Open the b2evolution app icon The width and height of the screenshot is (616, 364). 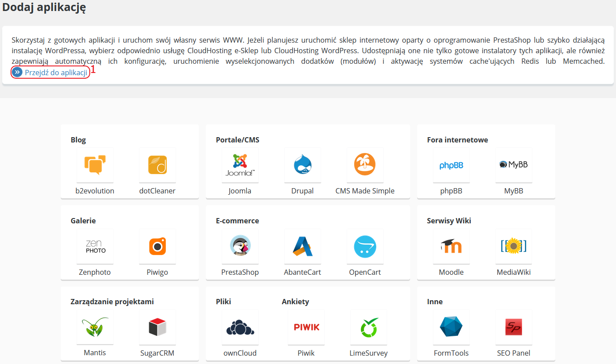click(95, 165)
